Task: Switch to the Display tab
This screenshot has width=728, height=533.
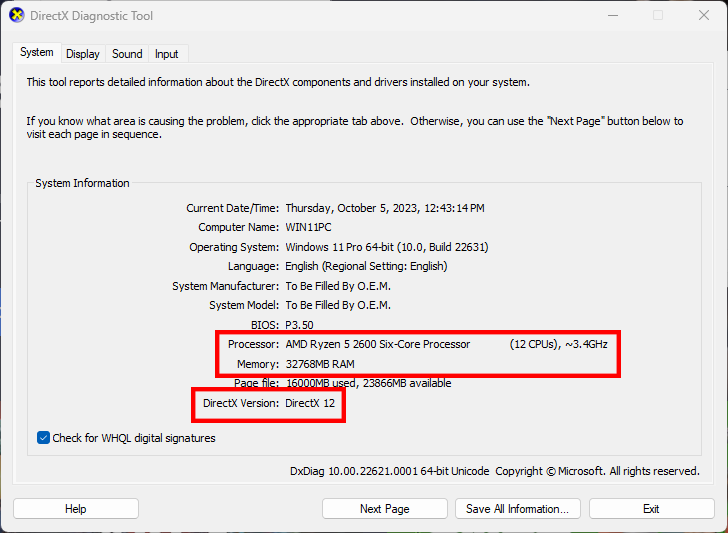Action: click(83, 54)
